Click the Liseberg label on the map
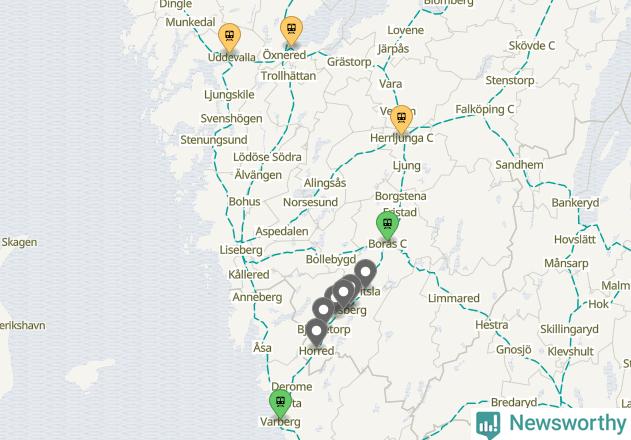The height and width of the screenshot is (440, 631). click(241, 250)
